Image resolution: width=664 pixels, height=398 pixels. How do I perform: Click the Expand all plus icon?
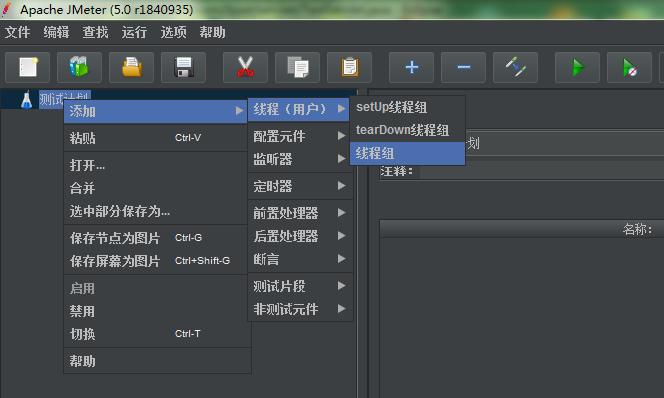click(x=411, y=67)
